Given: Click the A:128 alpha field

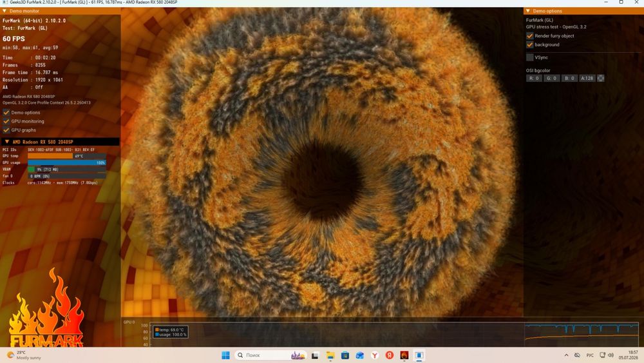Looking at the screenshot, I should click(587, 78).
